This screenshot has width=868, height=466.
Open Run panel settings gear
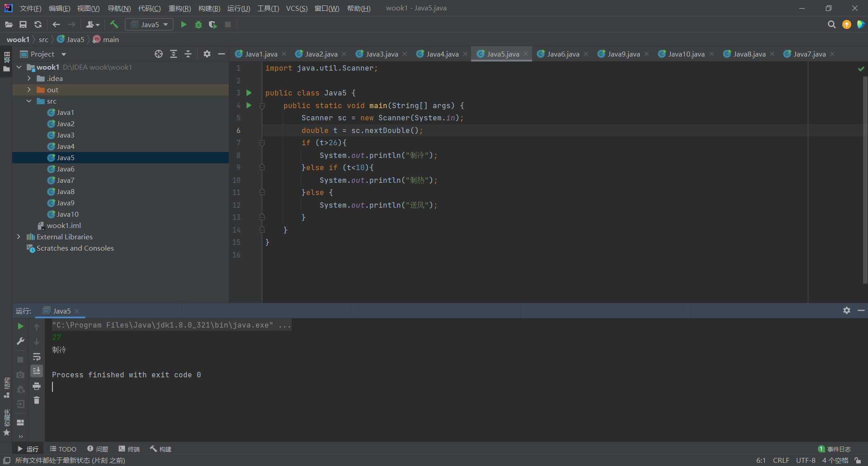point(847,310)
